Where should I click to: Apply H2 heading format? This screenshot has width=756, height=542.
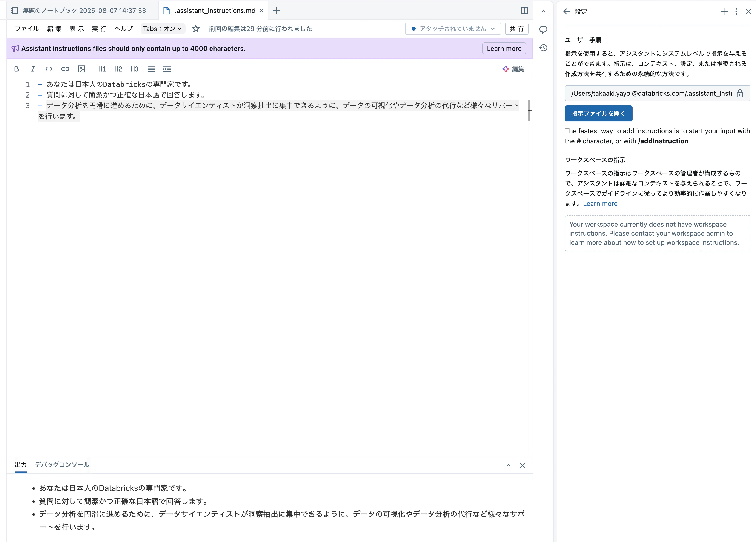(118, 69)
